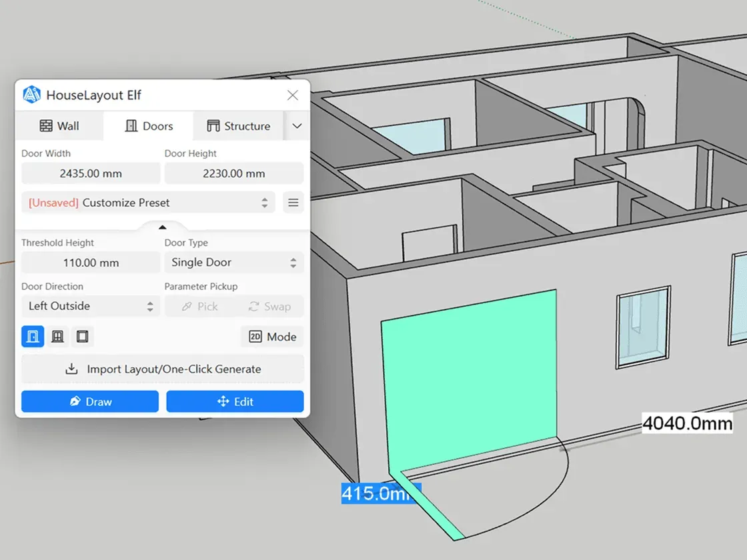Viewport: 747px width, 560px height.
Task: Click the Swap parameter button
Action: (x=269, y=306)
